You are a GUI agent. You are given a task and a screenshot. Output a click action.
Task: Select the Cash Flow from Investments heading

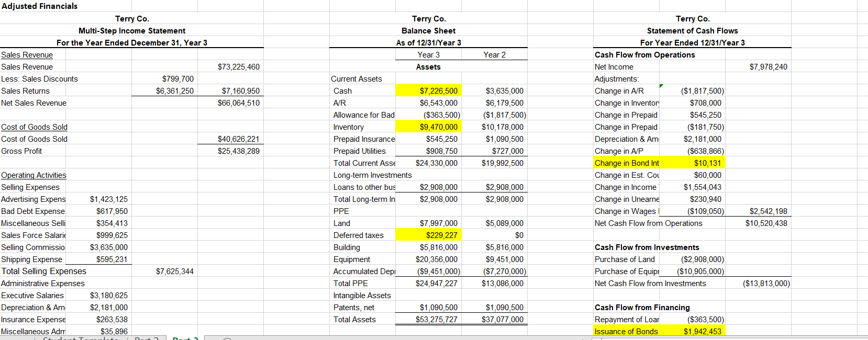[x=647, y=247]
